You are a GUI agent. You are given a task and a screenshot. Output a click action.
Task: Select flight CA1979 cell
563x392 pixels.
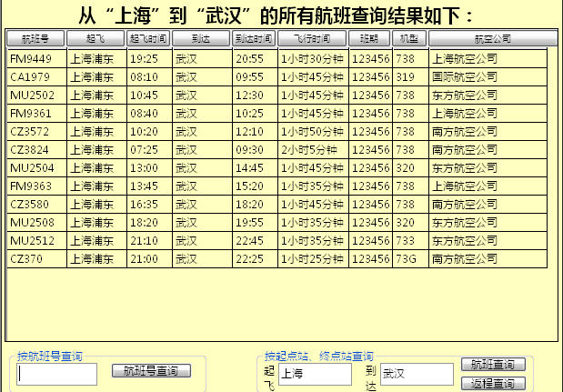click(36, 76)
